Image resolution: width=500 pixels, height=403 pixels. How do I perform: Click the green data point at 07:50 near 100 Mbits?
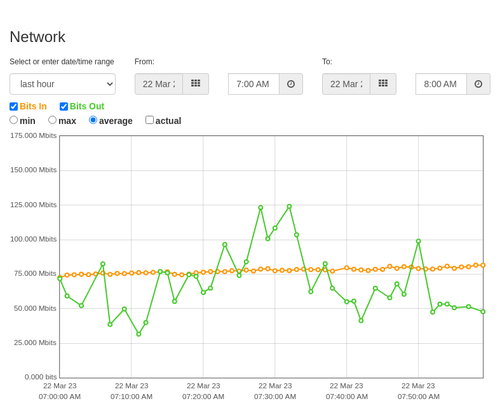(x=418, y=241)
